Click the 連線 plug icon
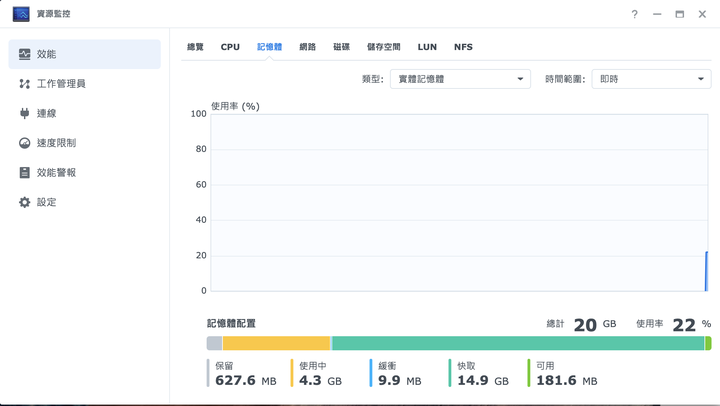Viewport: 720px width, 406px height. tap(25, 113)
